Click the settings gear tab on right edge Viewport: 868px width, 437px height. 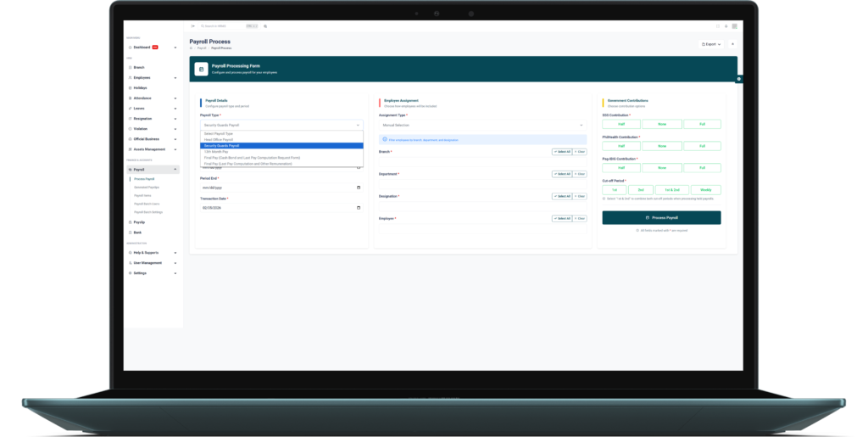click(x=738, y=79)
